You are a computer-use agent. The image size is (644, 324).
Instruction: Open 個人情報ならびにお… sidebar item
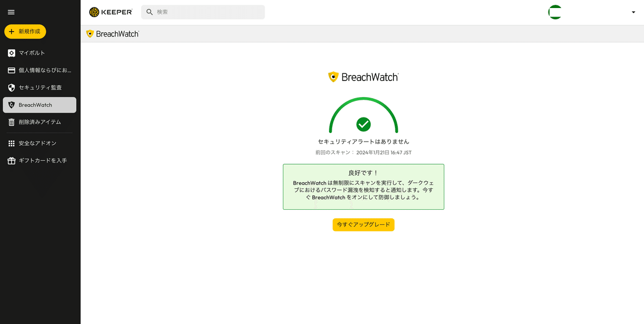40,70
